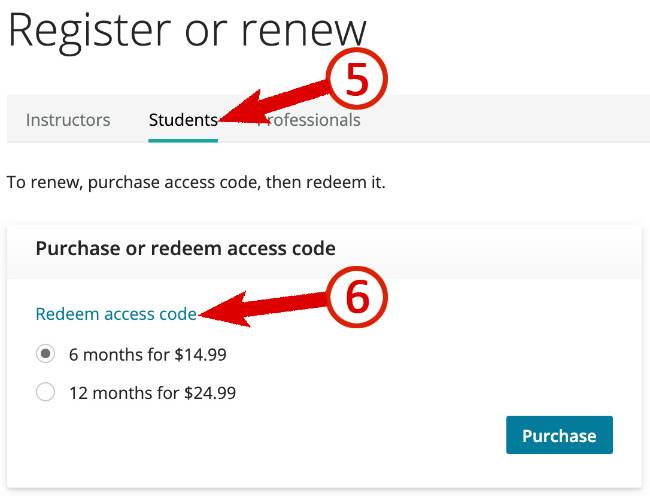This screenshot has width=650, height=496.
Task: Click the $14.99 price text
Action: (x=201, y=355)
